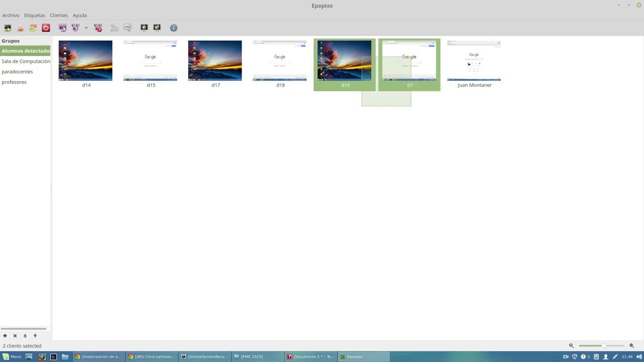
Task: Click the broadcast teacher screen icon
Action: tap(75, 28)
